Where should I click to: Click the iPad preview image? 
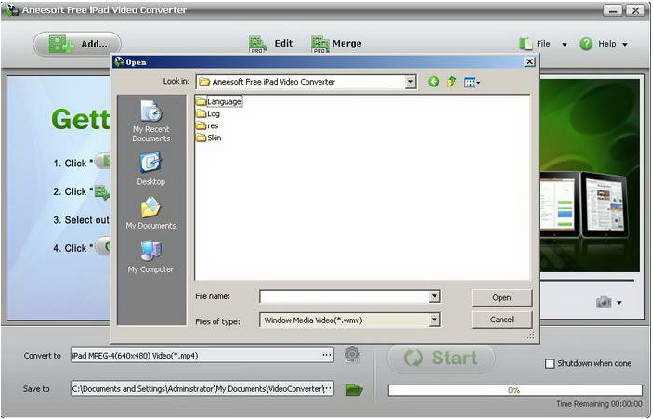pos(590,175)
